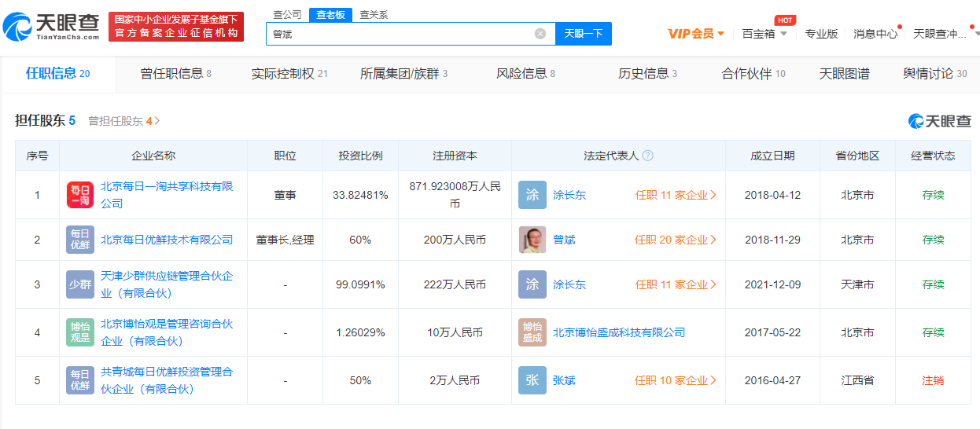Open the 所属集团/族群 tab
Image resolution: width=980 pixels, height=429 pixels.
[x=403, y=74]
